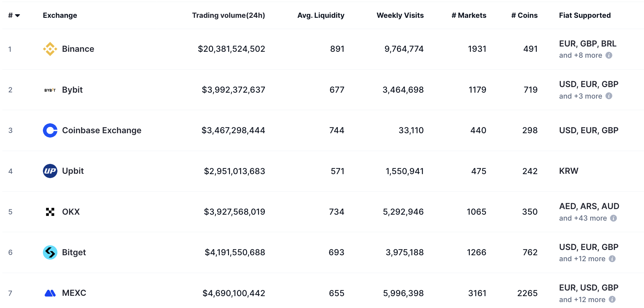Click the Upbit logo icon
The height and width of the screenshot is (308, 644).
(50, 171)
